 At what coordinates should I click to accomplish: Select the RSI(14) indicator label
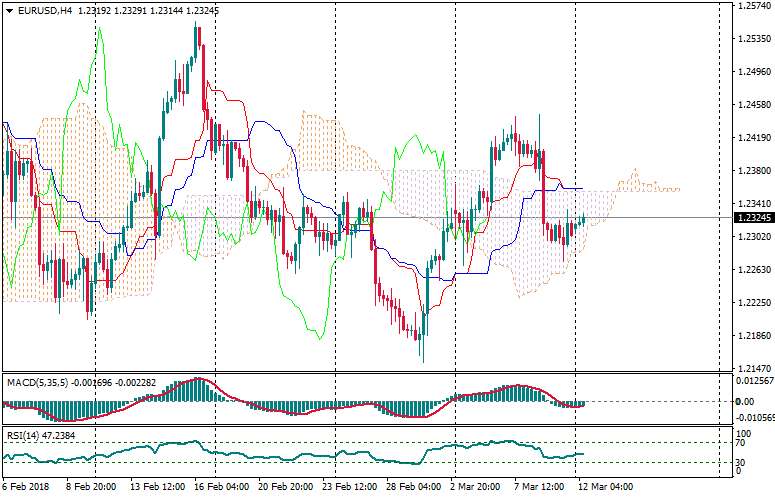tap(22, 436)
